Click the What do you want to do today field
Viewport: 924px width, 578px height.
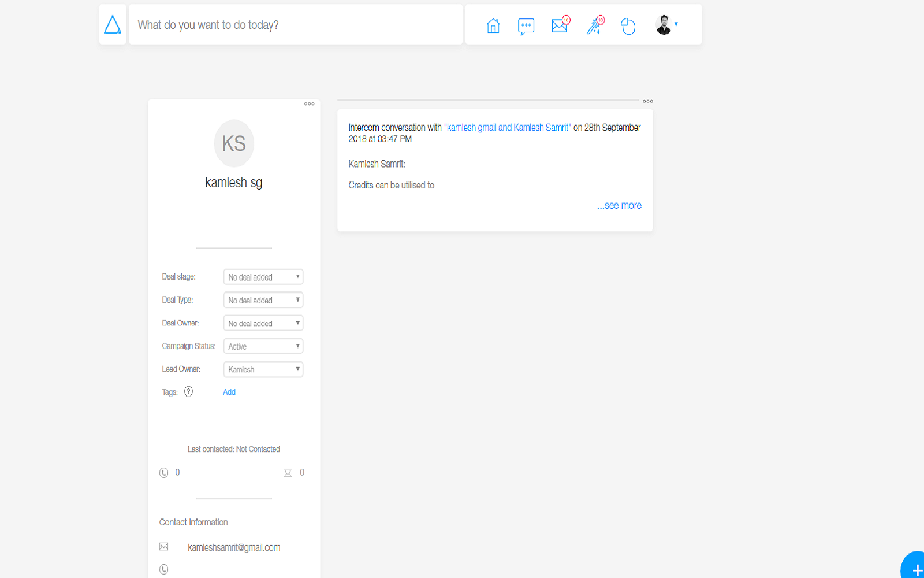(x=296, y=24)
